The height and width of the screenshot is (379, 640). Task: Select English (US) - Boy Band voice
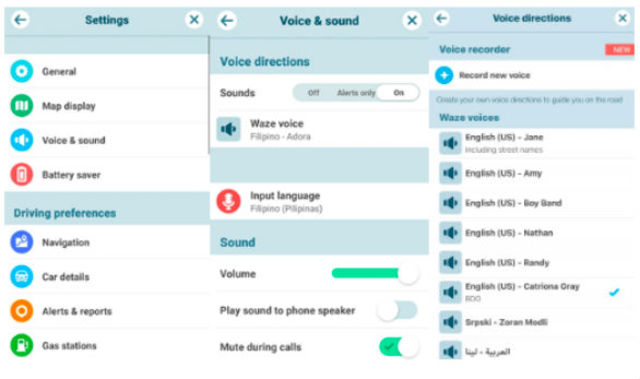pyautogui.click(x=532, y=203)
